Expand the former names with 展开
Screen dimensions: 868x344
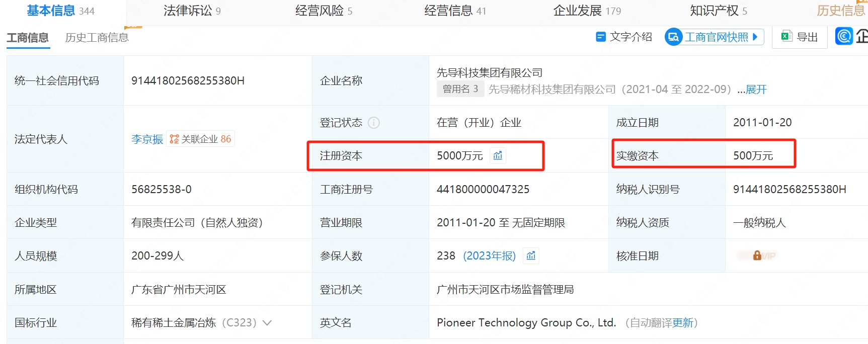[756, 90]
